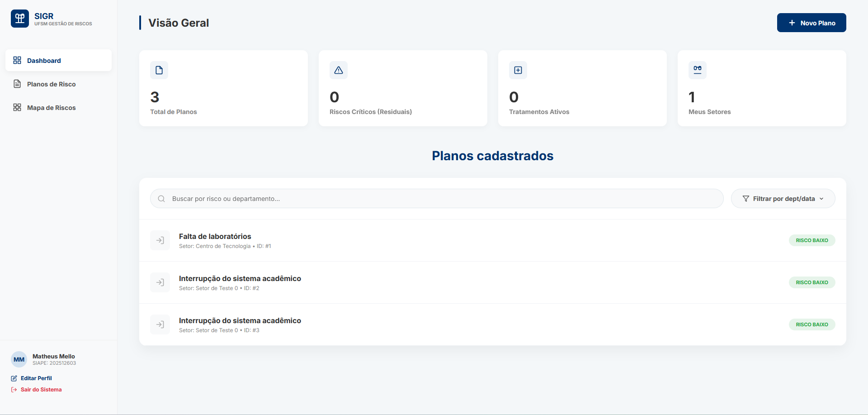Click the Meus Setores icon
The height and width of the screenshot is (415, 868).
click(697, 70)
